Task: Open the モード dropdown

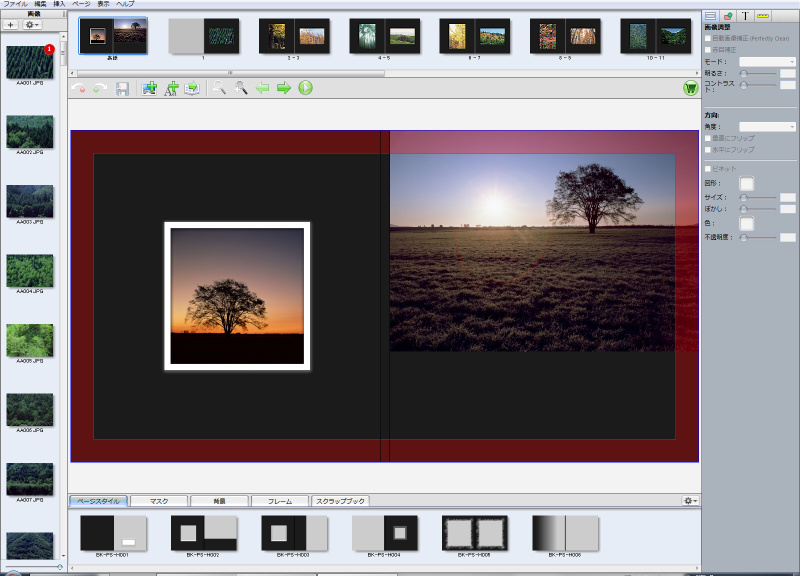Action: 764,60
